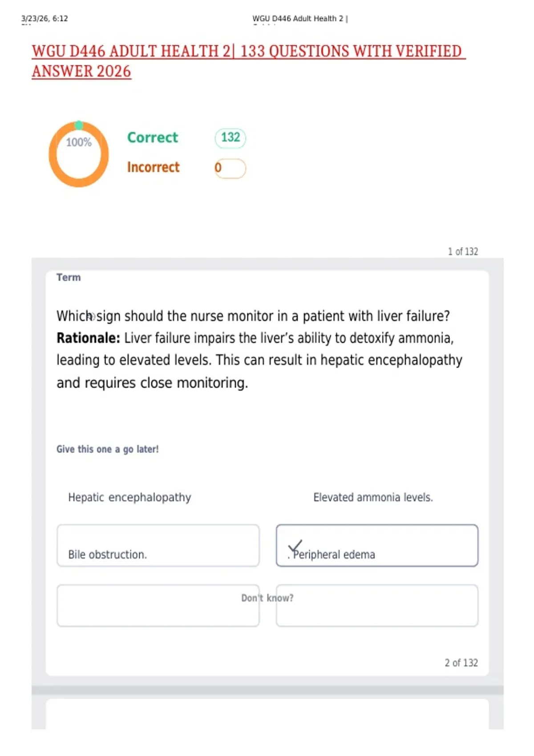Click the '1 of 132' page counter
Image resolution: width=534 pixels, height=756 pixels.
[x=463, y=251]
